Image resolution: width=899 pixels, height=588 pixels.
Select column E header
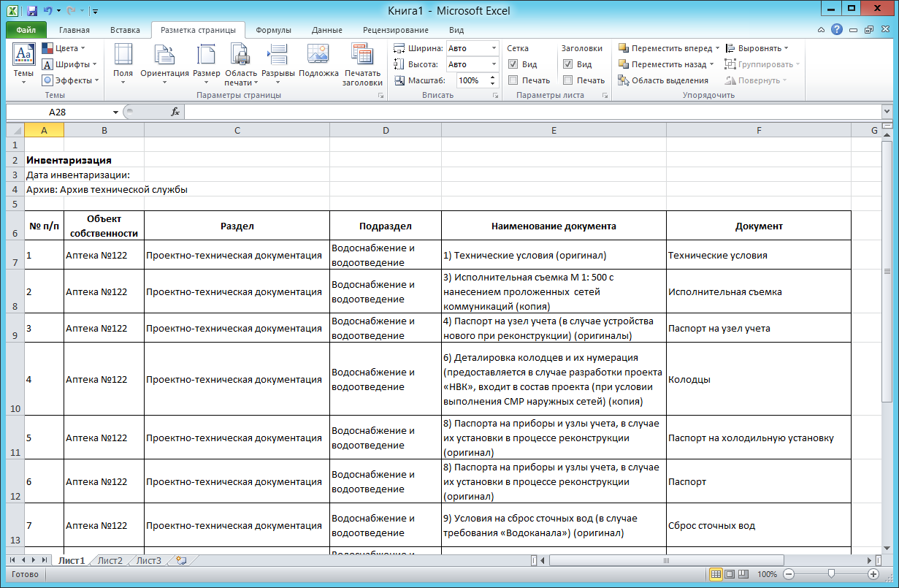tap(554, 130)
